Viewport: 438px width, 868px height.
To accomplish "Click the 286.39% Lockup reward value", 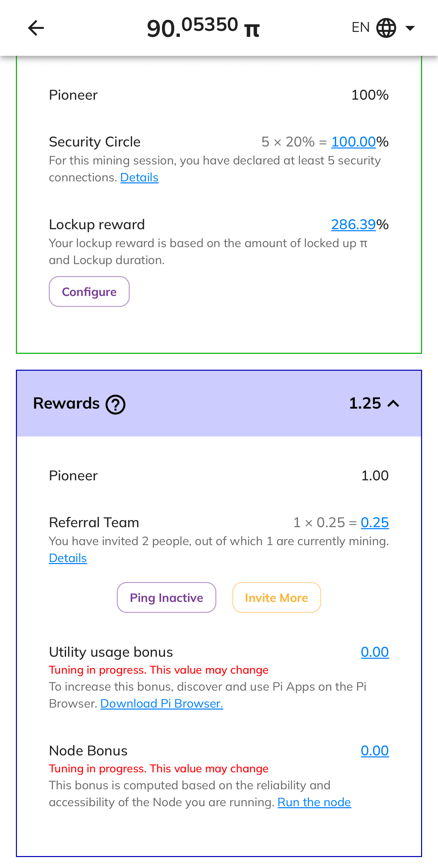I will pyautogui.click(x=353, y=225).
